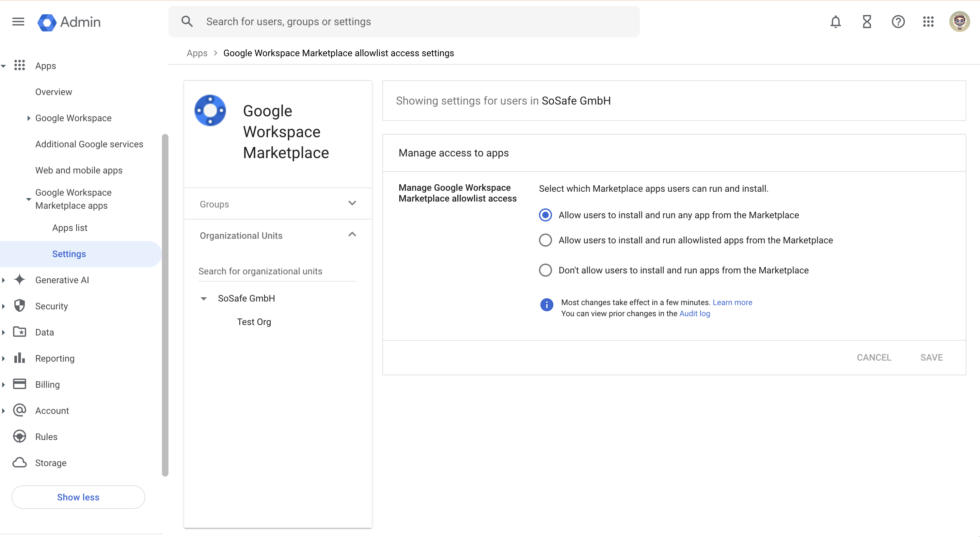Click the Security shield icon
This screenshot has height=537, width=980.
click(19, 306)
